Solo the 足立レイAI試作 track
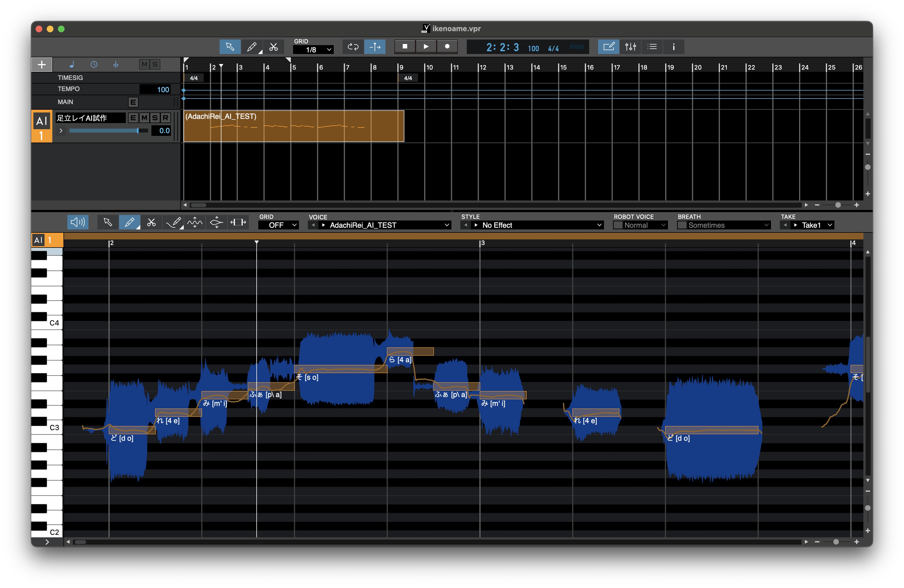904x588 pixels. click(x=154, y=118)
